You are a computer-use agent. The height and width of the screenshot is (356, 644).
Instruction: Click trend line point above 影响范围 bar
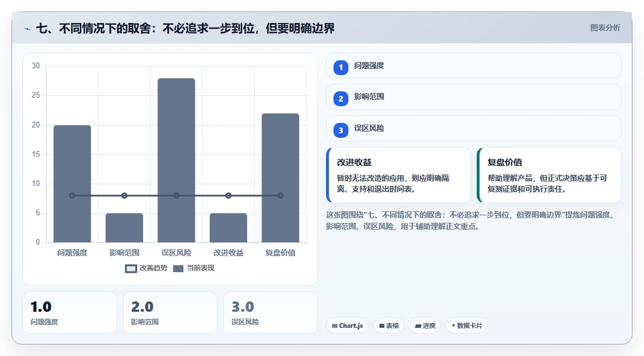click(124, 196)
